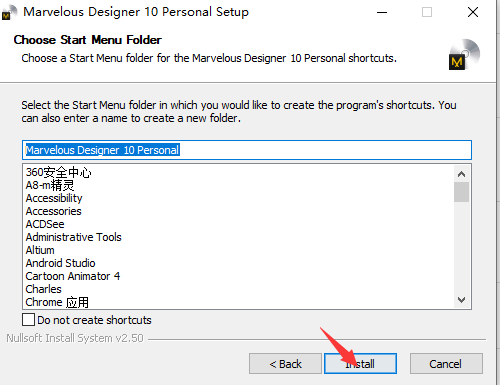Image resolution: width=500 pixels, height=385 pixels.
Task: Tick the Do not create shortcuts checkbox
Action: click(x=28, y=319)
